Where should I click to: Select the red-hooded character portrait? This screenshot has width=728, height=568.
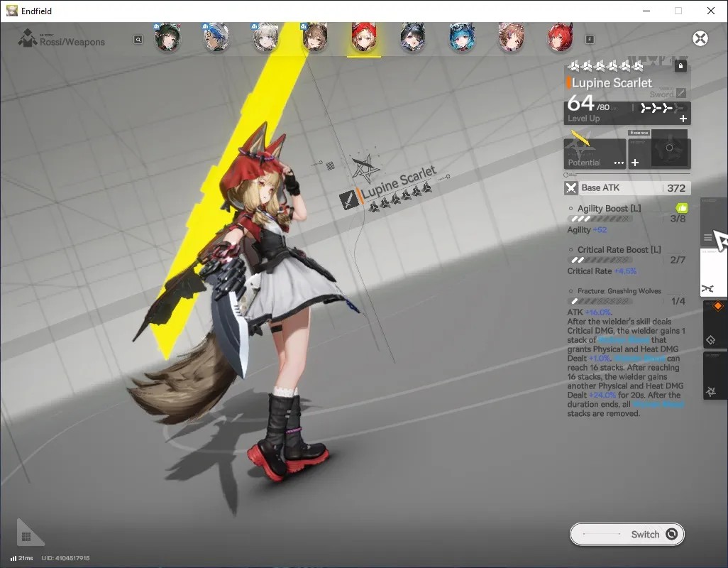[x=363, y=38]
